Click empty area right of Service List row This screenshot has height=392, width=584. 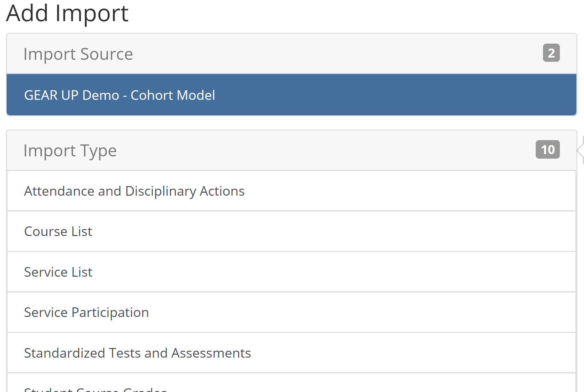pyautogui.click(x=331, y=272)
